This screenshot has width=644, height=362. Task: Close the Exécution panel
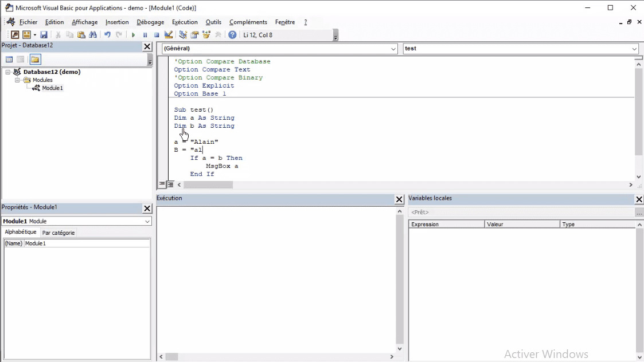399,199
